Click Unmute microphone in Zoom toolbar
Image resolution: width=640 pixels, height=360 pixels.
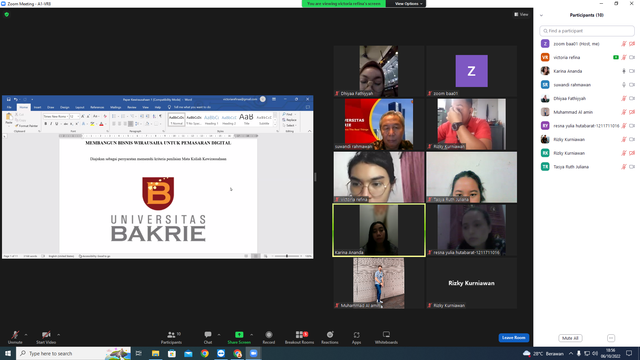tap(15, 337)
